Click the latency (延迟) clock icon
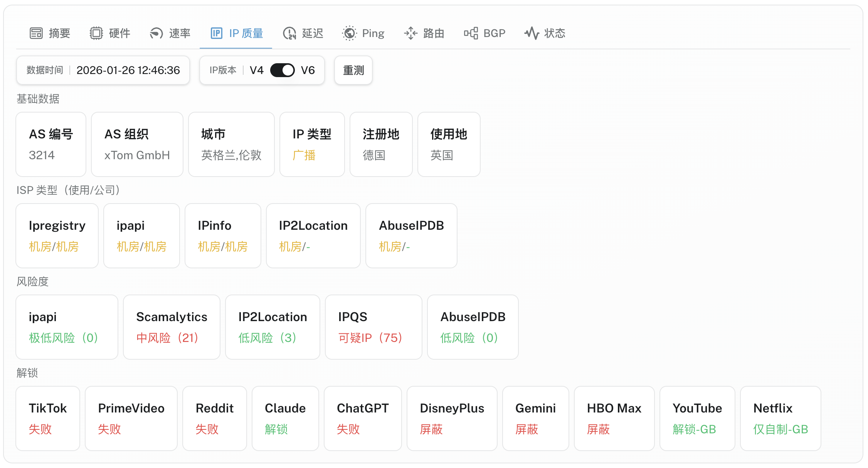 tap(289, 34)
